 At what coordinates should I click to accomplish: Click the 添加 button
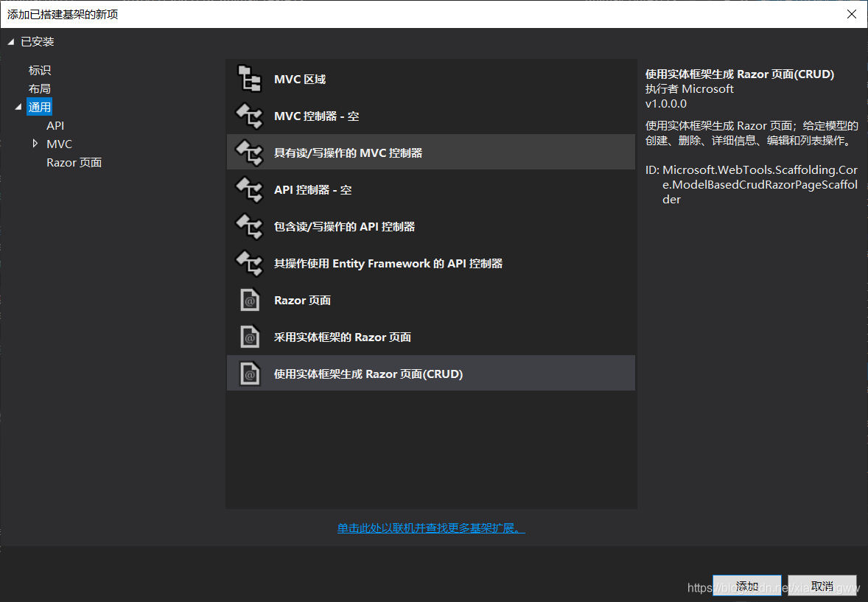[x=747, y=585]
